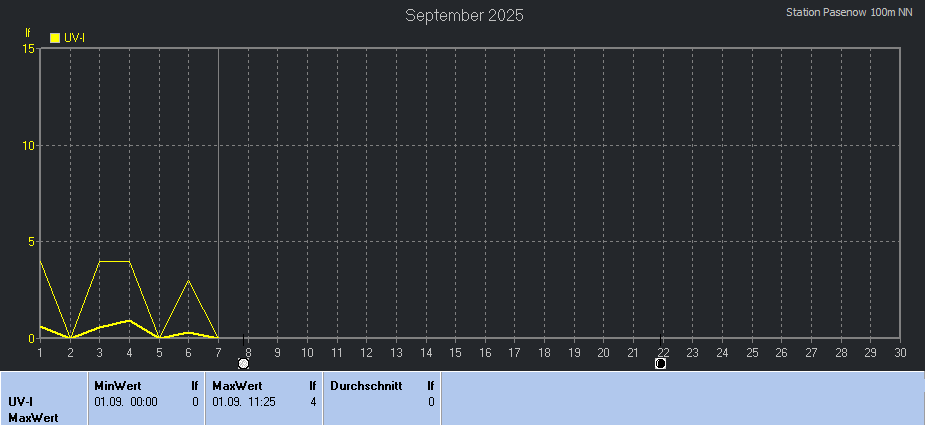Select the UV-I legend label text
This screenshot has width=925, height=425.
[x=74, y=38]
